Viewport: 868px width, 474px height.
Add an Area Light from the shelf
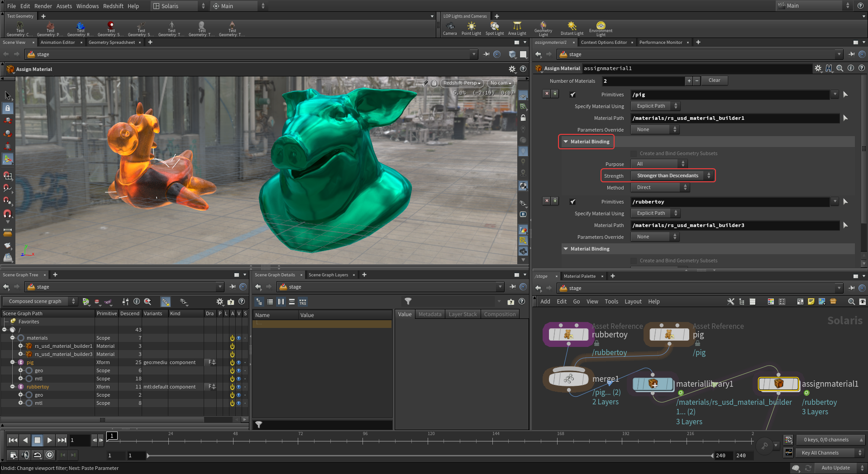coord(517,28)
